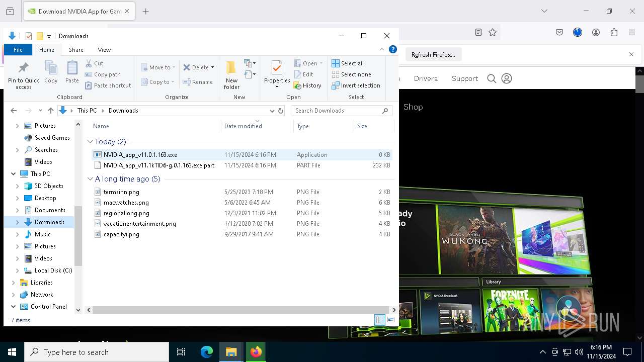The image size is (644, 362).
Task: Switch to the Share ribbon tab
Action: 76,50
